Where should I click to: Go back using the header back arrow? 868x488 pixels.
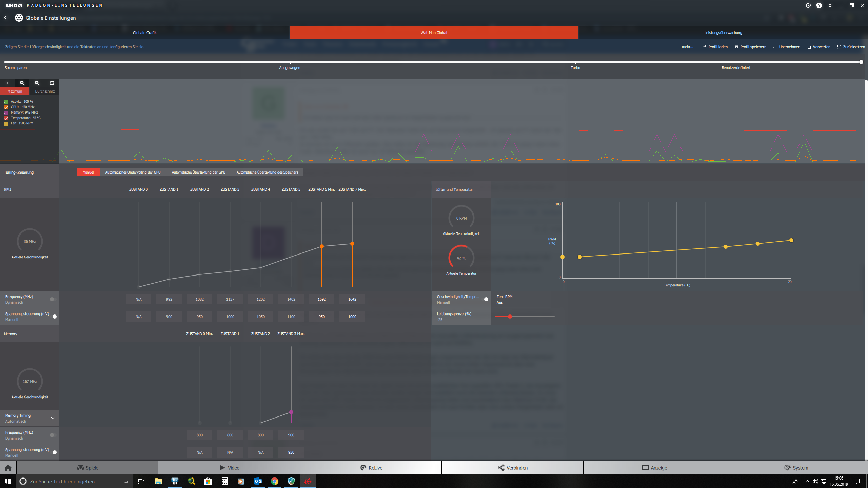tap(5, 18)
